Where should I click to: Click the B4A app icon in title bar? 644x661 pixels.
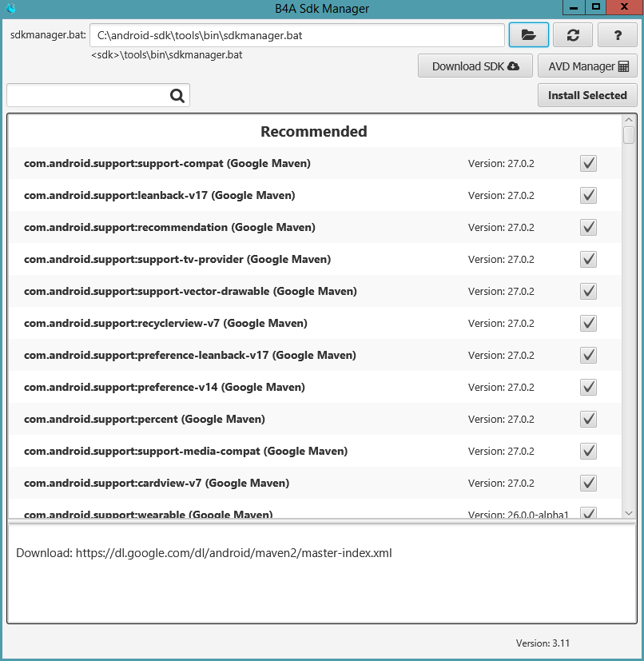pos(10,8)
